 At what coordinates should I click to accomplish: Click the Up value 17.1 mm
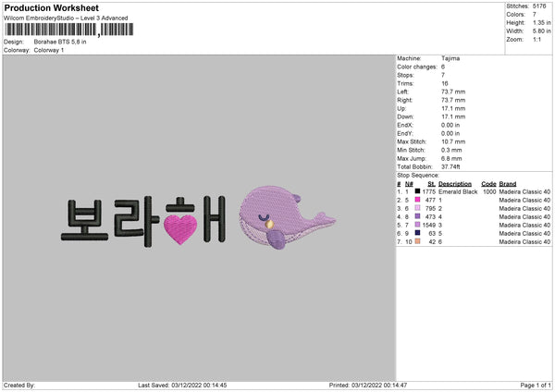click(453, 108)
